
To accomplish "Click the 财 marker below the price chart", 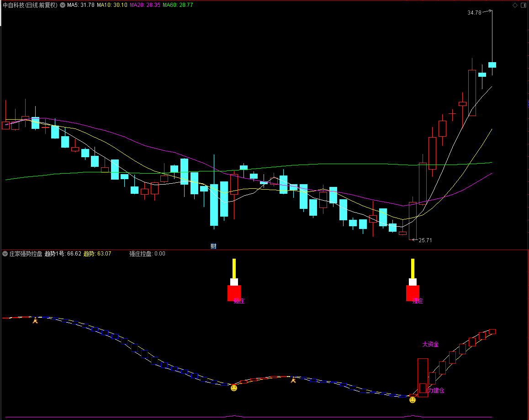I will (213, 246).
